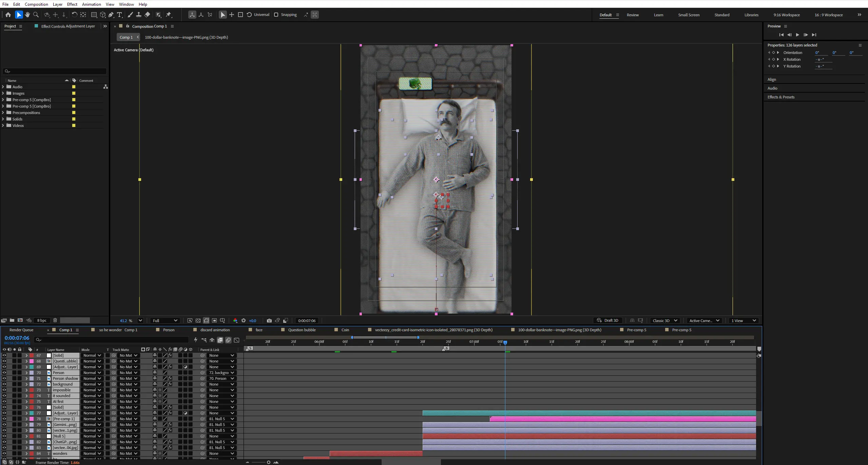Select the Pen tool
868x465 pixels.
point(111,15)
